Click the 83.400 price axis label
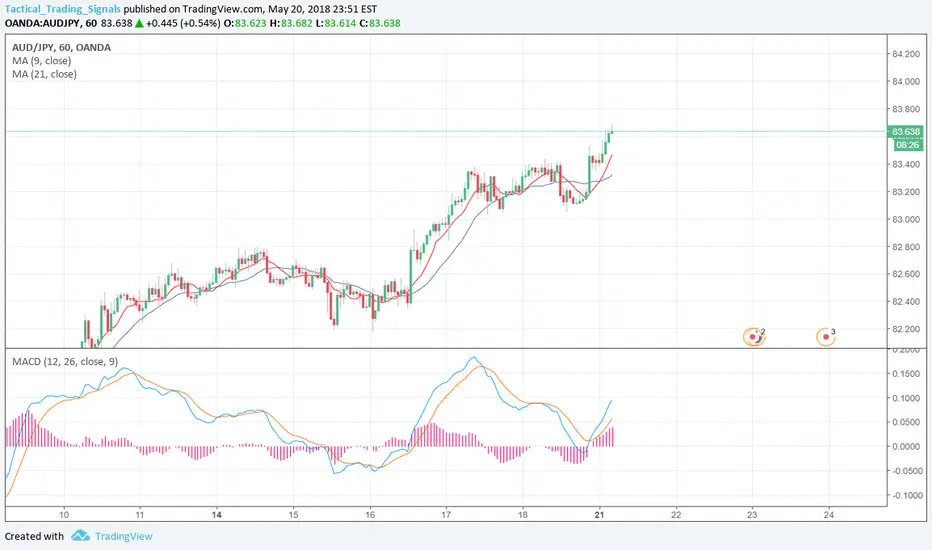This screenshot has height=550, width=932. [x=905, y=164]
